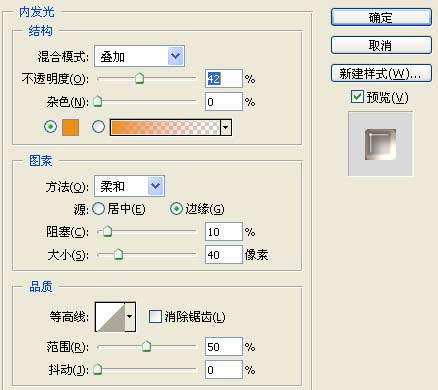Click the orange glow color swatch
Image resolution: width=438 pixels, height=390 pixels.
coord(70,127)
